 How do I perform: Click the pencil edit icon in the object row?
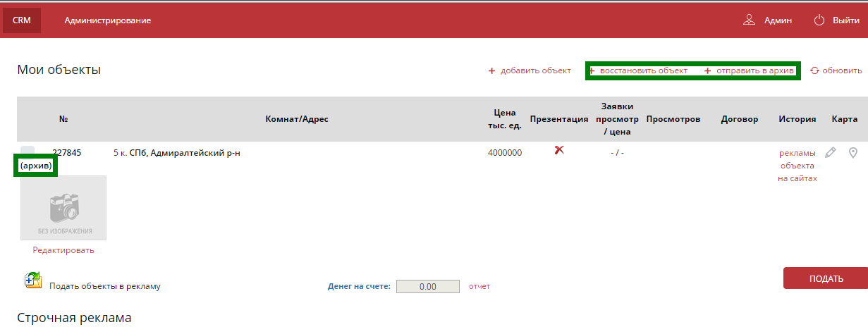point(831,153)
